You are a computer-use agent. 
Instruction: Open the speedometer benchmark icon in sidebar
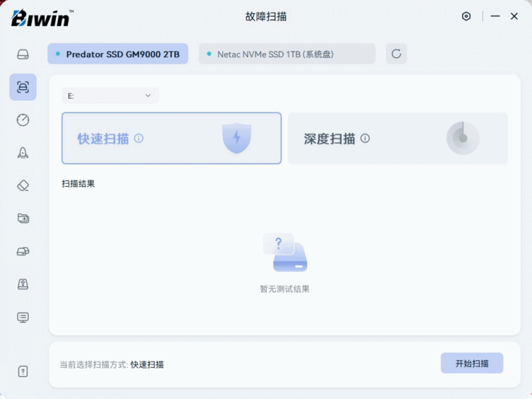pyautogui.click(x=23, y=120)
